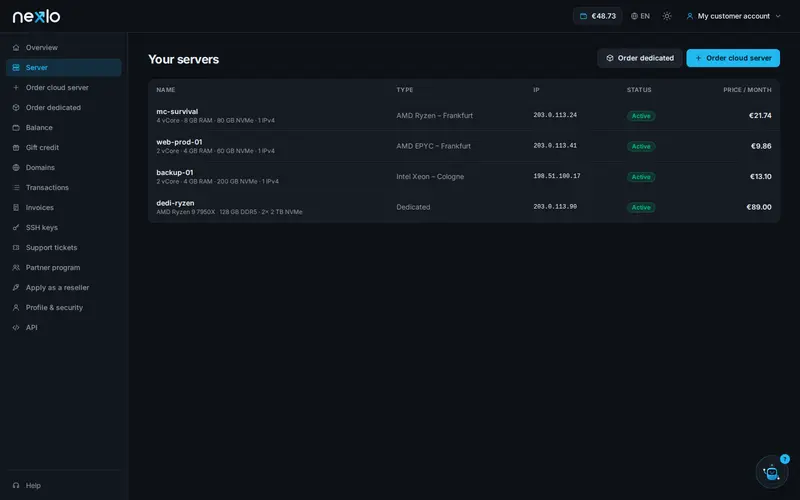
Task: Click IP address 203.0.113.90
Action: click(555, 207)
